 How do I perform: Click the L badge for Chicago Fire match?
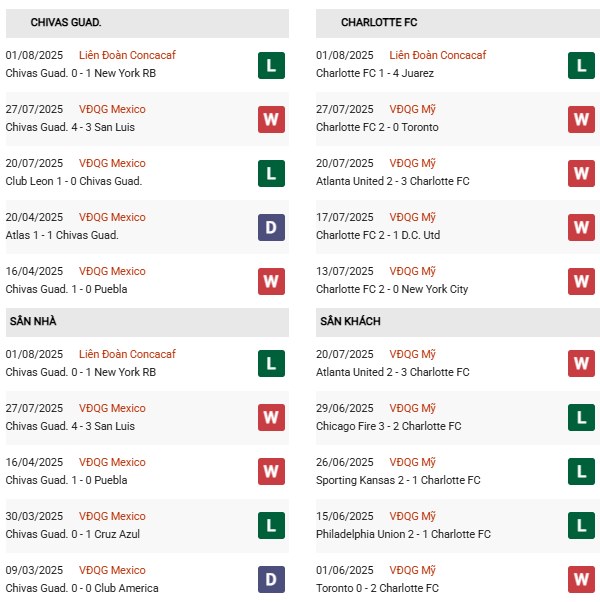[x=581, y=418]
